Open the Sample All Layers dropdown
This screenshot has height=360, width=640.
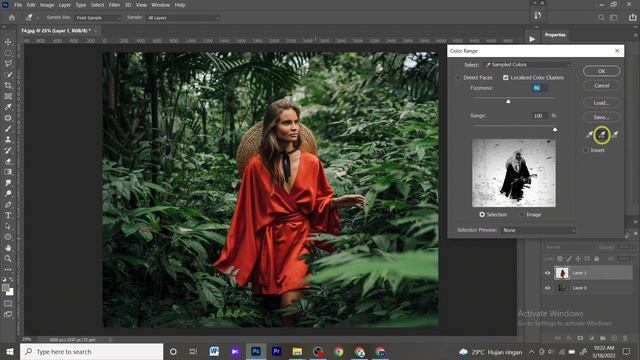coord(183,18)
